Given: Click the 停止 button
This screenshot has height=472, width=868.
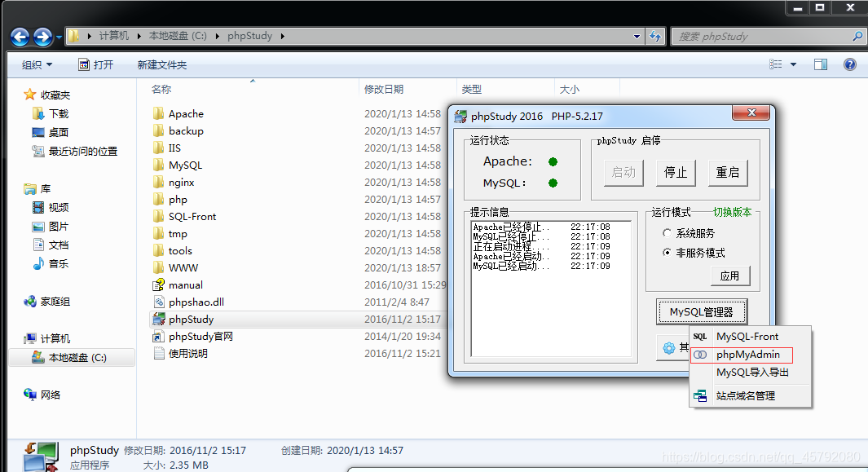Looking at the screenshot, I should click(676, 172).
